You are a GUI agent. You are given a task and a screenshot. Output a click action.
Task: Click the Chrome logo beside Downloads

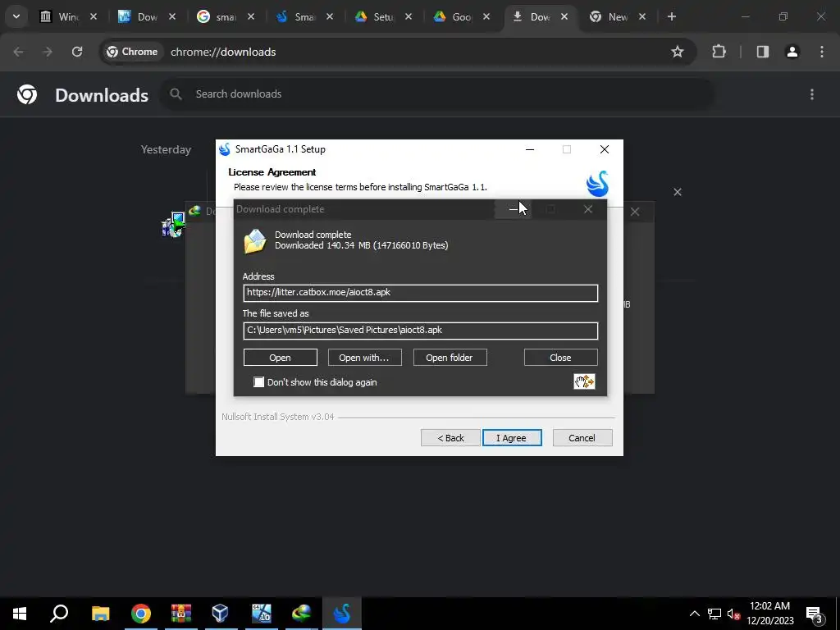tap(27, 95)
